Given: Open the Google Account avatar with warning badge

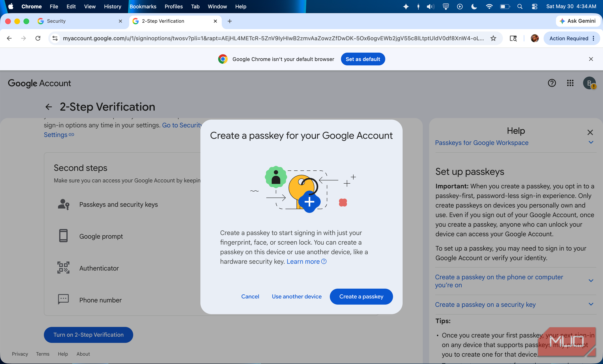Looking at the screenshot, I should click(589, 83).
